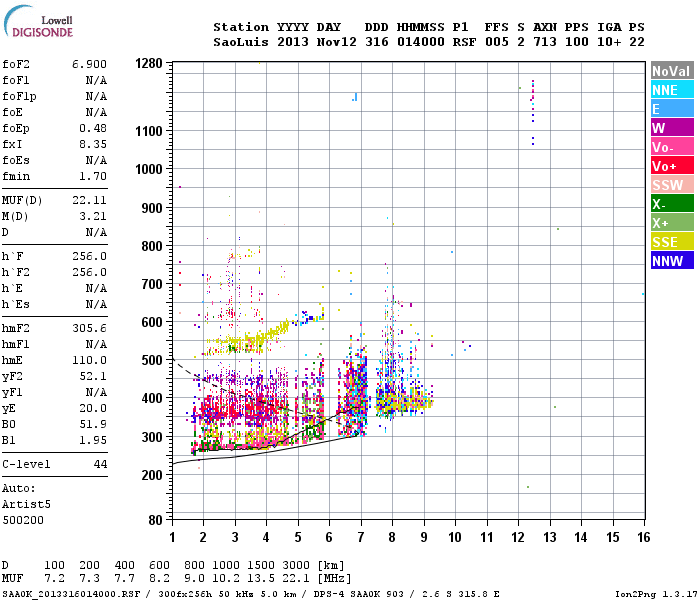
Task: Click the 500200 version number
Action: [23, 521]
